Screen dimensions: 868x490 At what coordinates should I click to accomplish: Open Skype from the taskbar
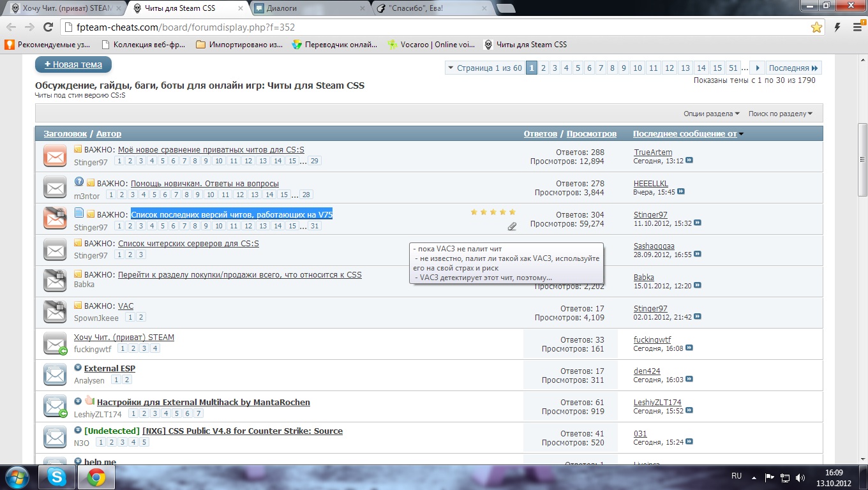(x=57, y=477)
